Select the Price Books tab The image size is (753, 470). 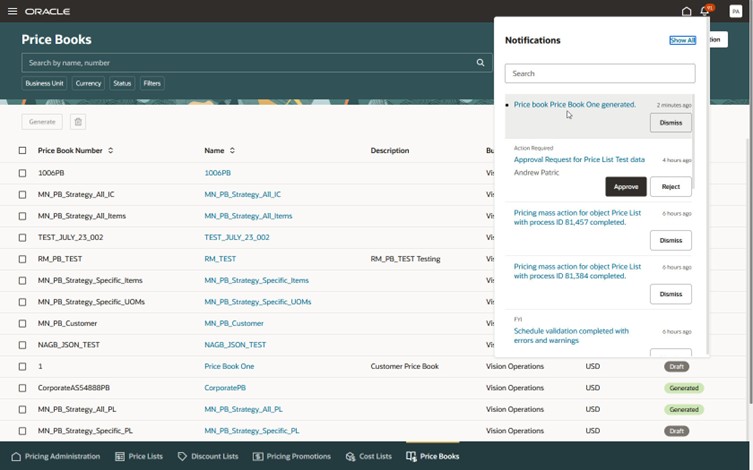click(x=433, y=456)
